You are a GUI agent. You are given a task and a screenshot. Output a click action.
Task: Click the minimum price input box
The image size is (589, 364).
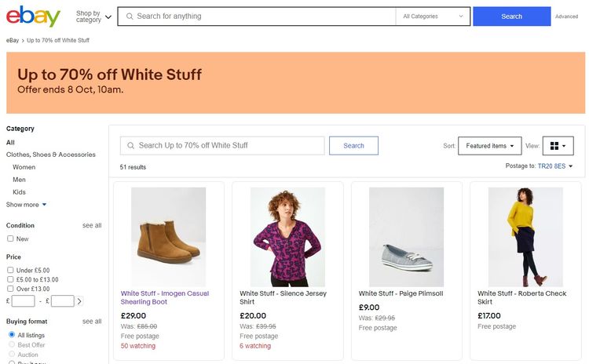tap(24, 301)
